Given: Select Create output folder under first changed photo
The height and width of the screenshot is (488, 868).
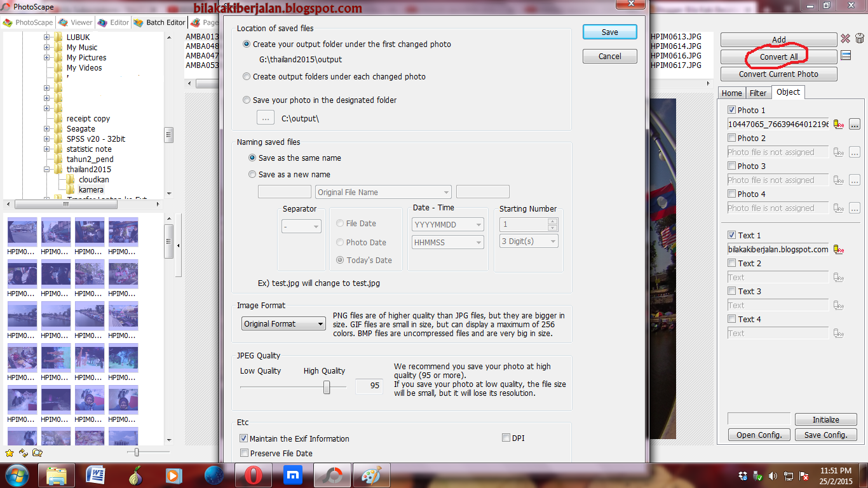Looking at the screenshot, I should point(247,44).
